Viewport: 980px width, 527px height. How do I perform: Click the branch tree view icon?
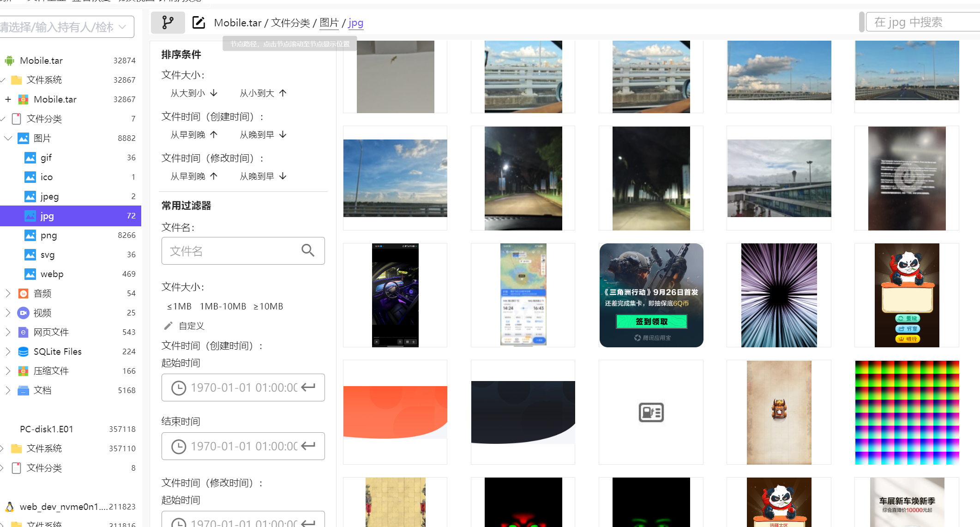168,23
